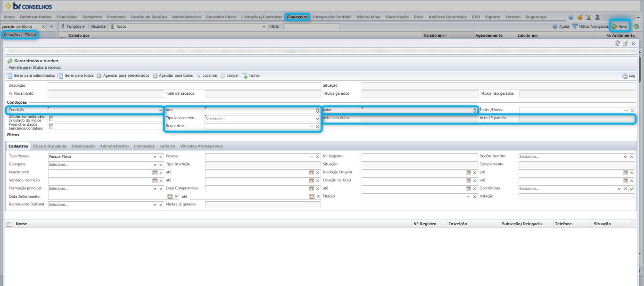This screenshot has width=644, height=286.
Task: Click the Limpar eraser icon
Action: 223,75
